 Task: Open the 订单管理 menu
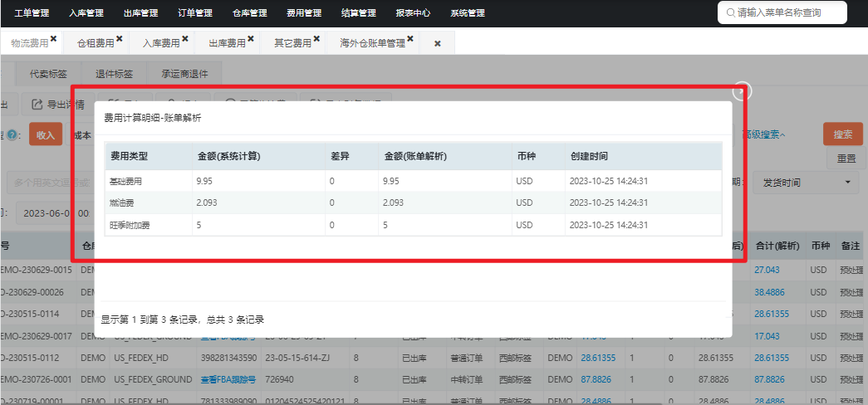pyautogui.click(x=195, y=13)
